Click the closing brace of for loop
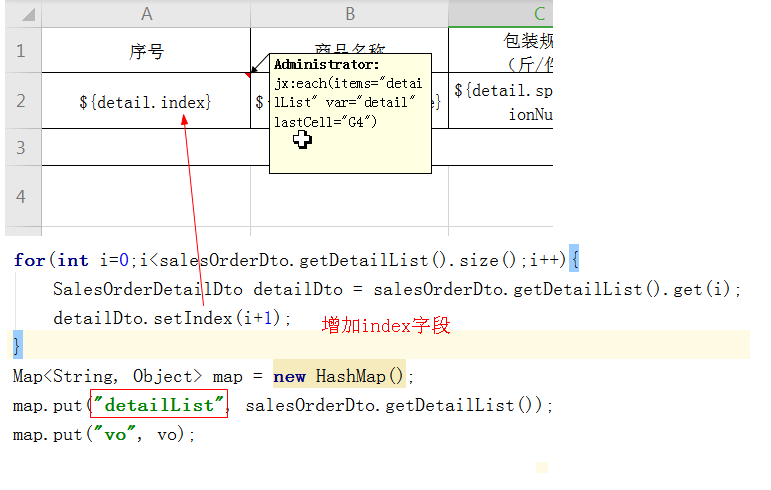This screenshot has width=771, height=490. coord(17,345)
